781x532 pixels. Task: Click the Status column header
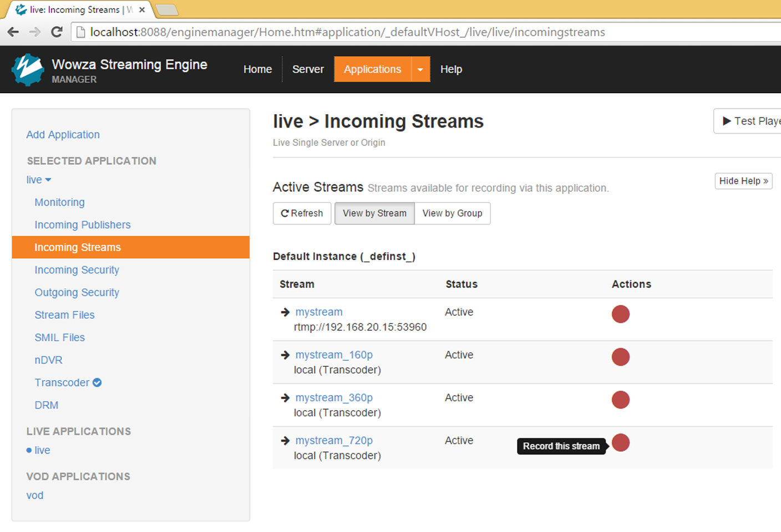coord(461,284)
